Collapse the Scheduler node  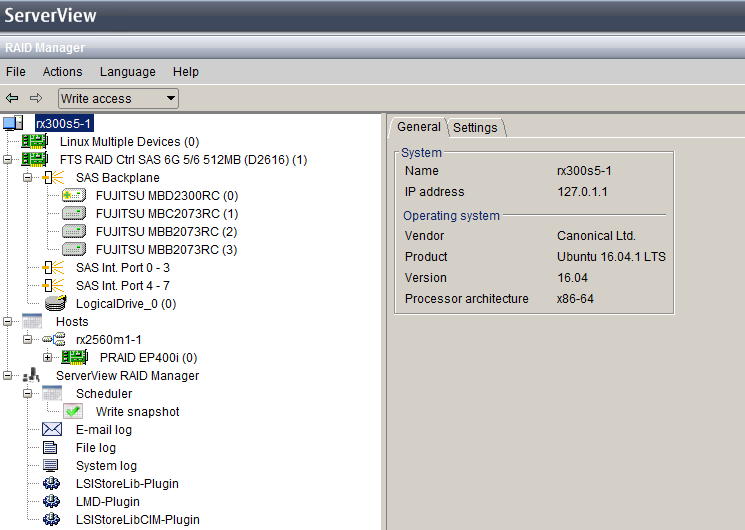[x=28, y=394]
